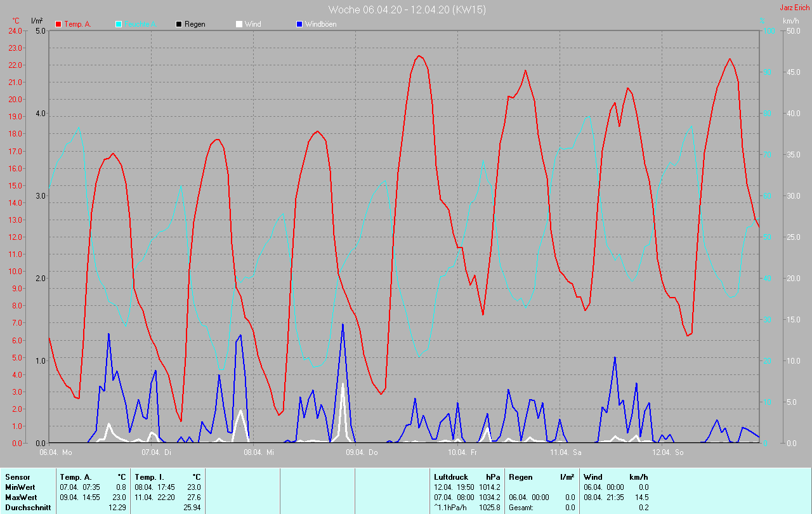Click the 1014.2 min pressure value
This screenshot has height=514, width=812.
point(490,487)
